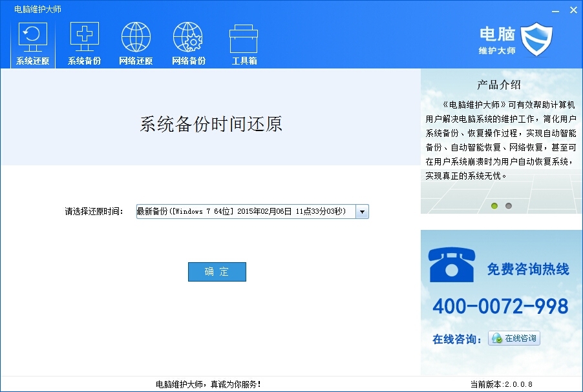Select the green first slide indicator dot

point(494,206)
